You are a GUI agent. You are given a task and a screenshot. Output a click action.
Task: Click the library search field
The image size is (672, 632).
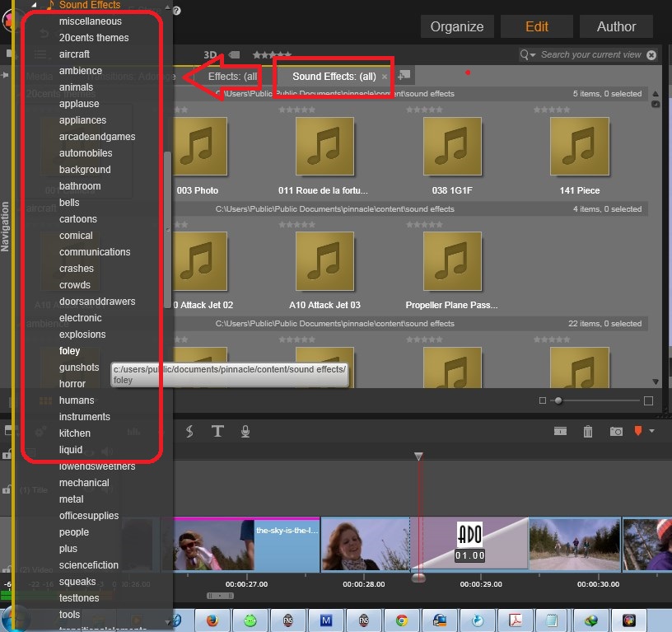pyautogui.click(x=590, y=55)
